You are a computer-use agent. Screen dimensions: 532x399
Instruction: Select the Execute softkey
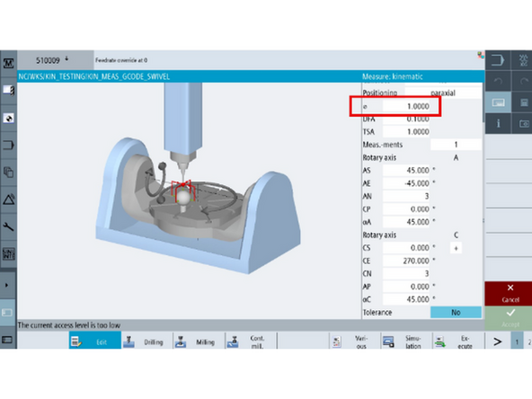[x=458, y=341]
